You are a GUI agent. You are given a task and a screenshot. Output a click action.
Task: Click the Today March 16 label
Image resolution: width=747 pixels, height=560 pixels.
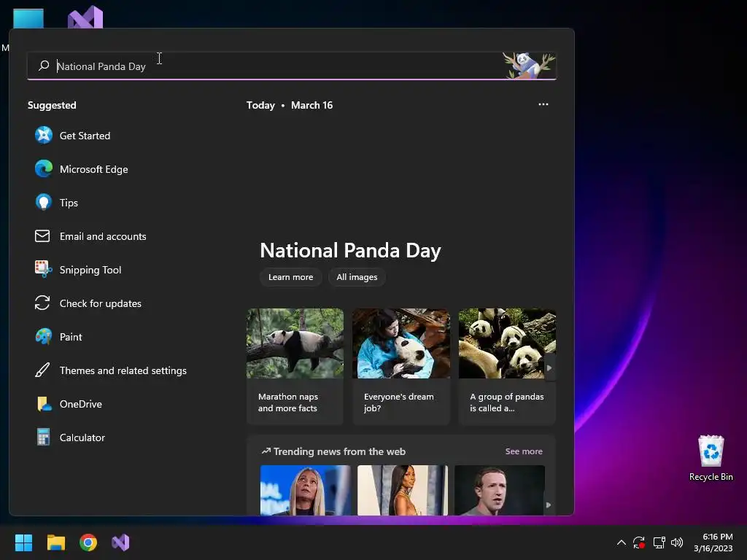click(x=289, y=105)
